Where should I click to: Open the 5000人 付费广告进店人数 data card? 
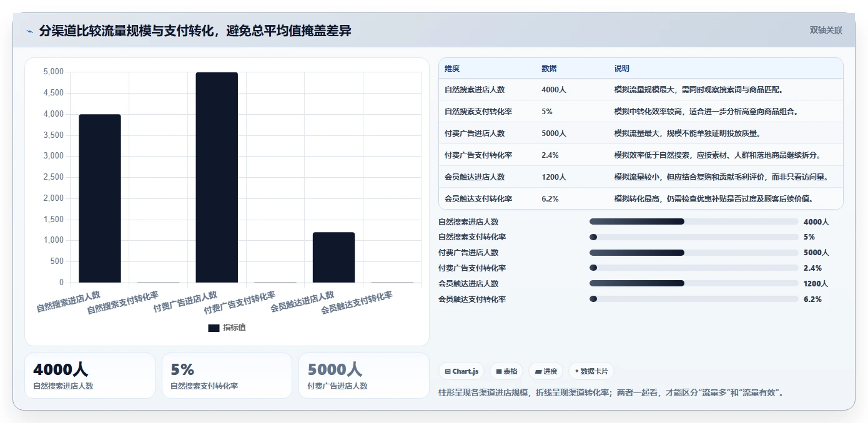tap(364, 376)
